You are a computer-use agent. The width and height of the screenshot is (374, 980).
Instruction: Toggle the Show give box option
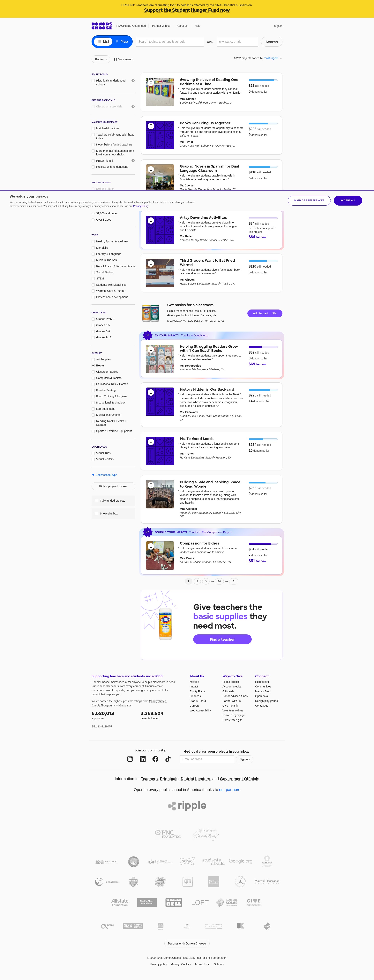tap(97, 514)
